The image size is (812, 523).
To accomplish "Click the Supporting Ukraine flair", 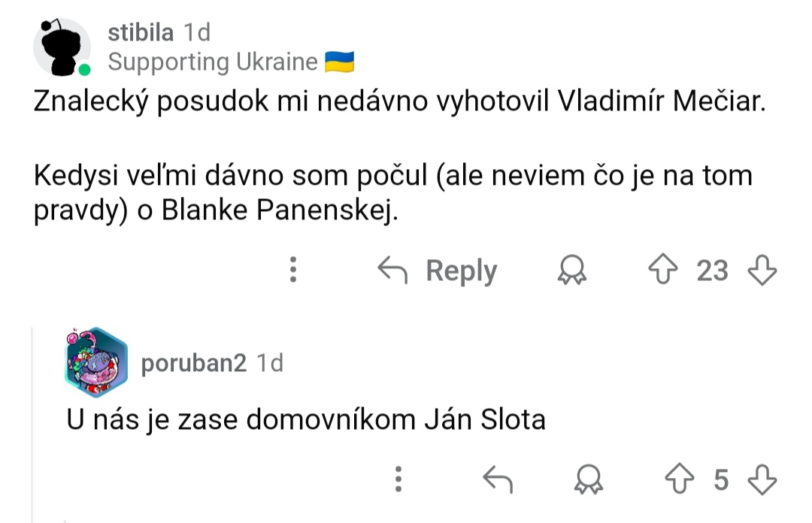I will click(213, 62).
